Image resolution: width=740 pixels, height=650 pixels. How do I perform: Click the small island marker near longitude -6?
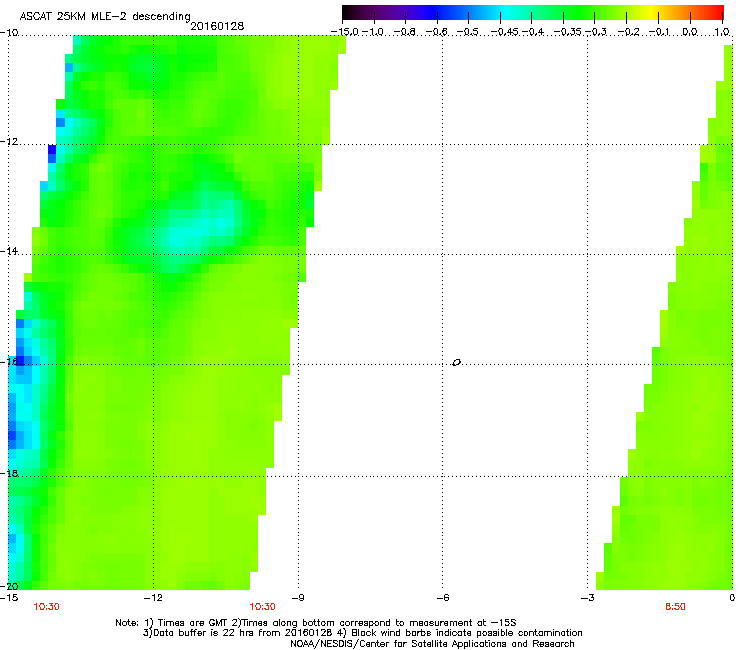(x=456, y=363)
